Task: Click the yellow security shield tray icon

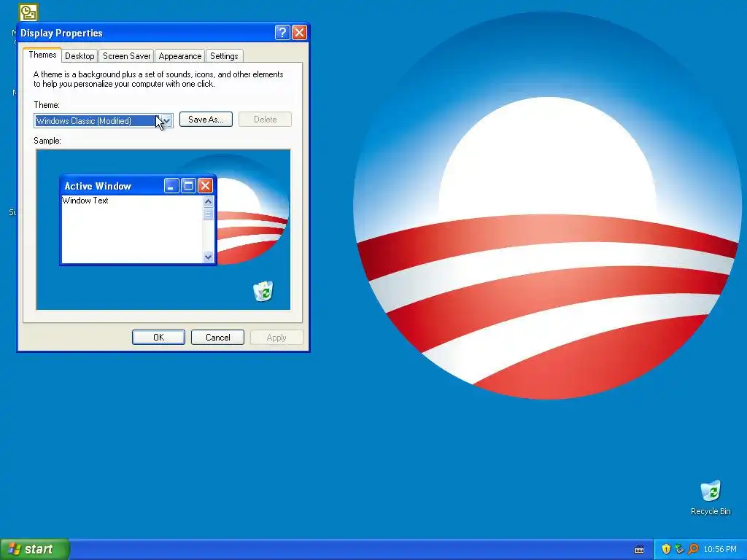Action: point(666,549)
